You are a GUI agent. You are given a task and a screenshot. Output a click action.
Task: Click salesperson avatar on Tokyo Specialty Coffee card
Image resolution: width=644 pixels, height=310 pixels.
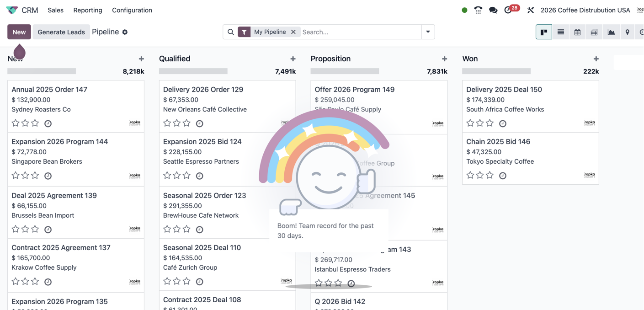click(590, 175)
